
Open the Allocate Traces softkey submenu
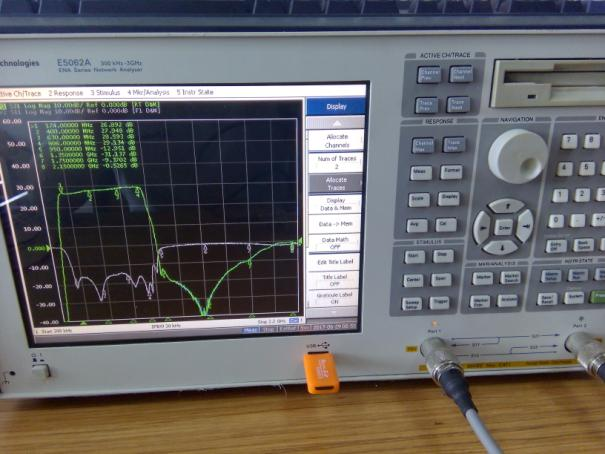click(x=336, y=184)
